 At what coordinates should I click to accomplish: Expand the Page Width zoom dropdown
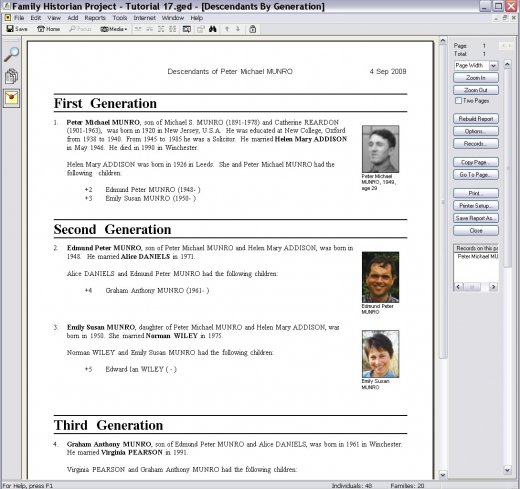[x=493, y=65]
